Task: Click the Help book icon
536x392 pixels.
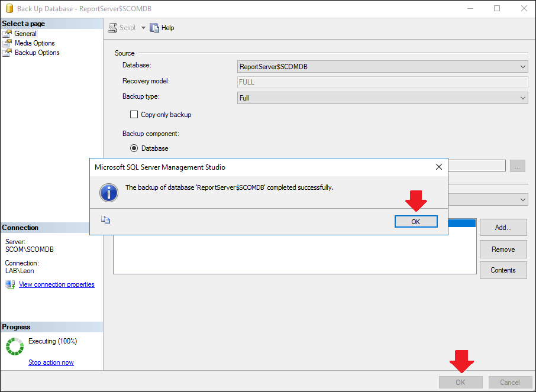Action: [x=154, y=28]
